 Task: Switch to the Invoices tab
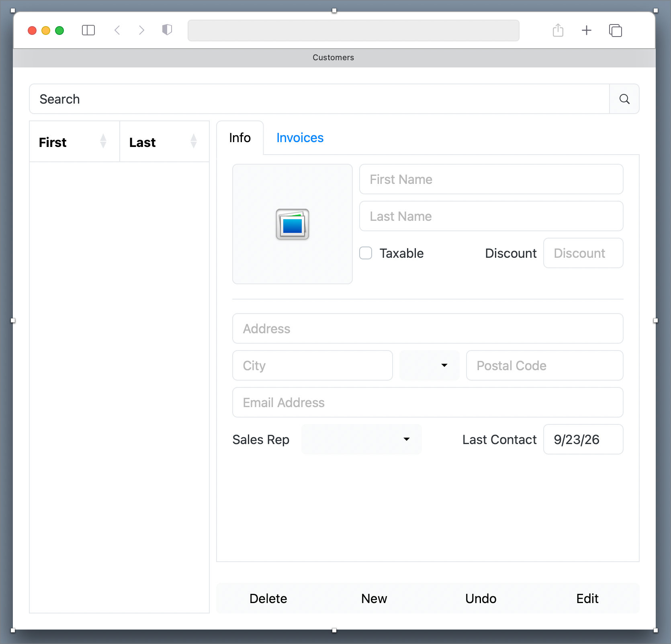click(x=300, y=138)
